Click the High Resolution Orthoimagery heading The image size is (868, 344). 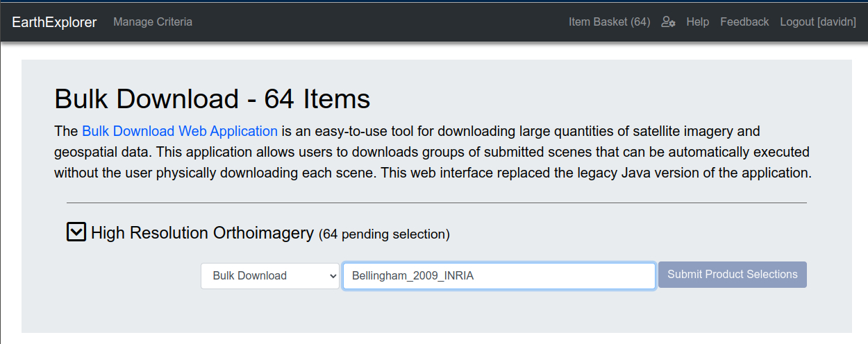pyautogui.click(x=202, y=233)
